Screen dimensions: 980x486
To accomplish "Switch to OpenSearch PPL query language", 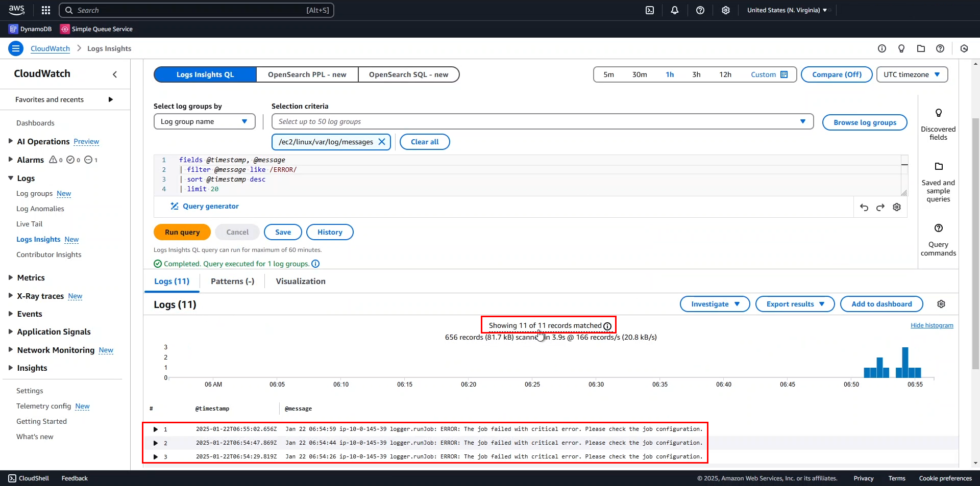I will coord(307,74).
